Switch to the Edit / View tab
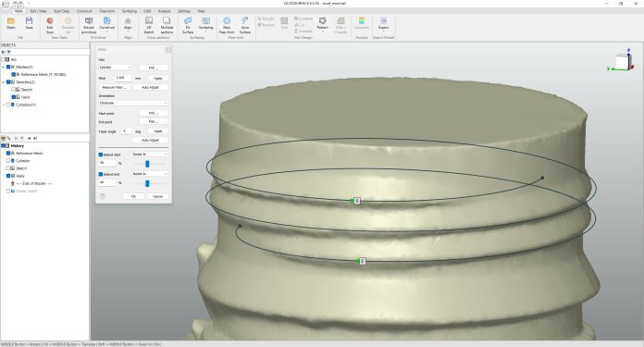 point(38,11)
